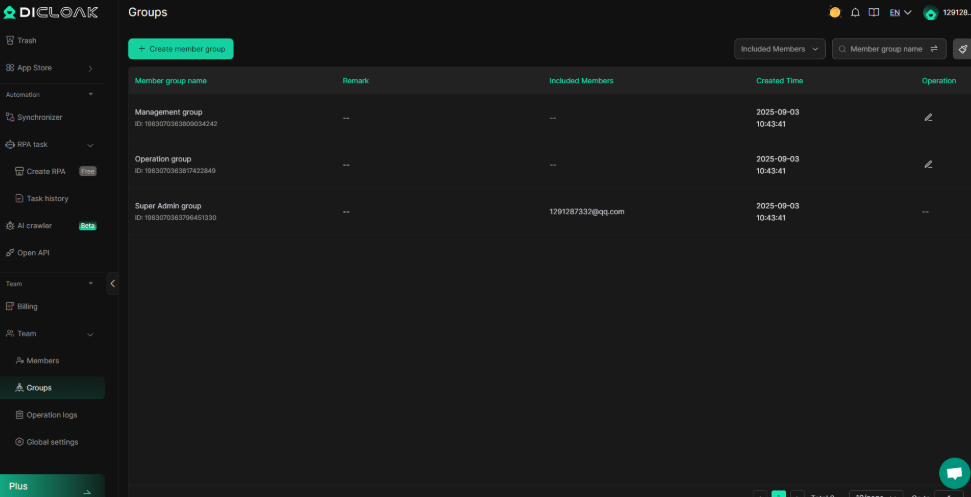971x497 pixels.
Task: Click ID 1963070363817422849 text
Action: tap(175, 171)
